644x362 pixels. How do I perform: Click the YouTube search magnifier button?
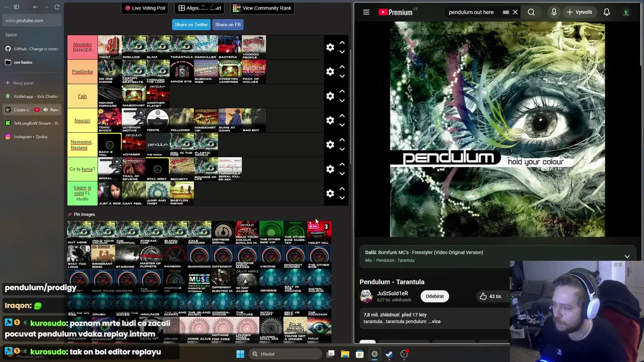pyautogui.click(x=531, y=12)
